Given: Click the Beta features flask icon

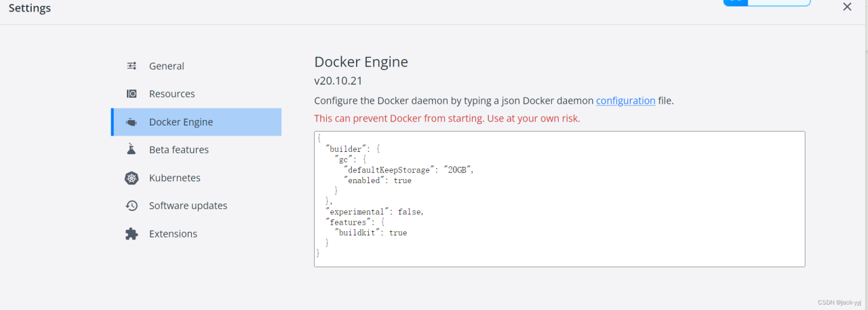Looking at the screenshot, I should tap(132, 149).
